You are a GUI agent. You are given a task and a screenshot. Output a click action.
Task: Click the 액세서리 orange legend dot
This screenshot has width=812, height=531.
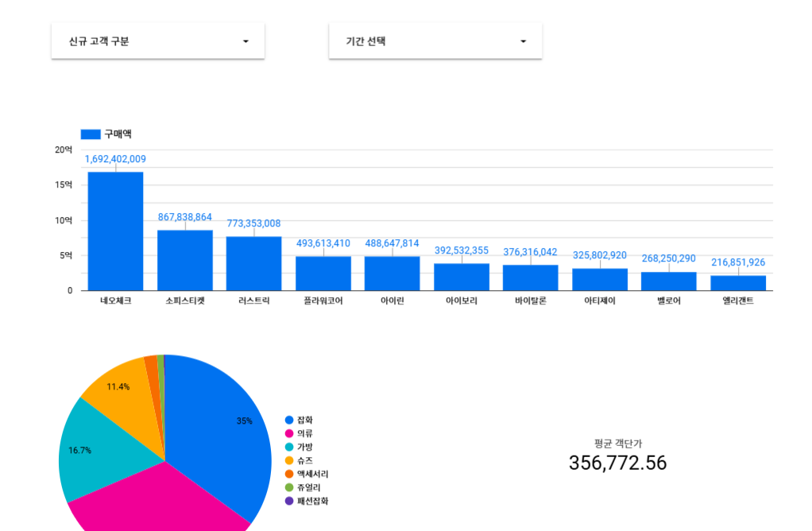pyautogui.click(x=289, y=474)
